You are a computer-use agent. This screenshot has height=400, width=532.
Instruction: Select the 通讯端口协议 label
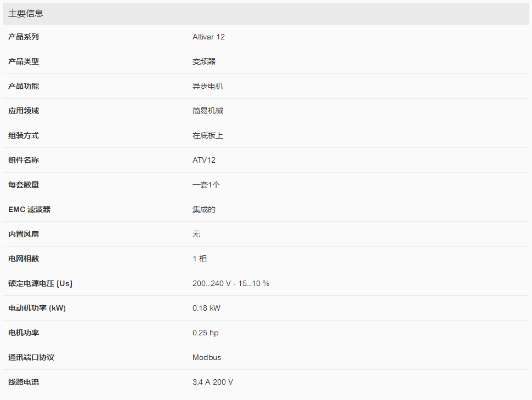(x=31, y=358)
